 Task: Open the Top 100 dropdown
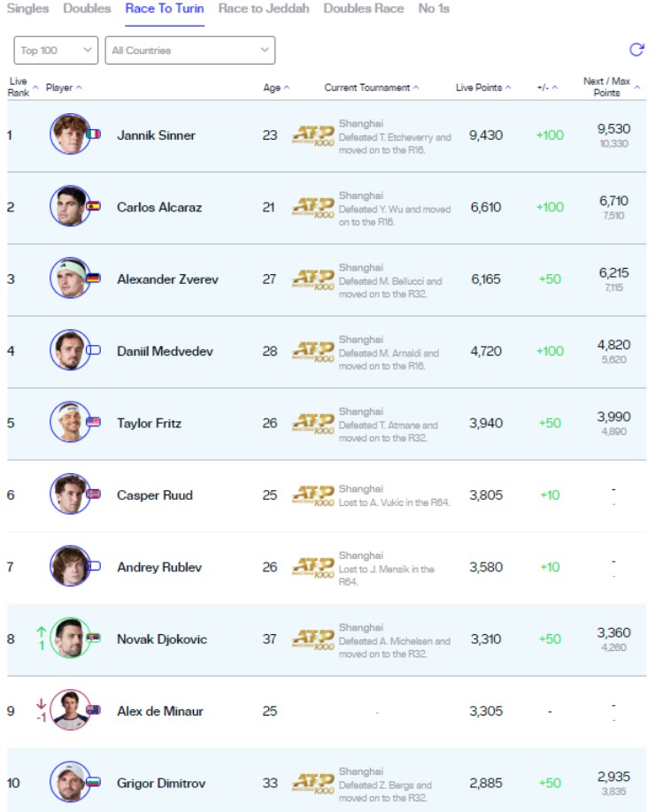[56, 50]
